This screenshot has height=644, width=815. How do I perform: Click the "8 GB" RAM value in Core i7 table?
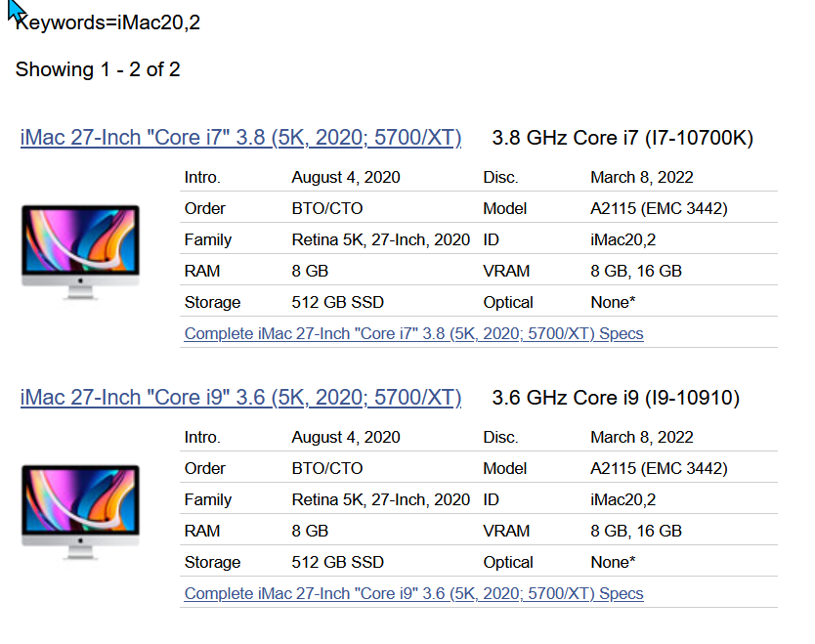(x=310, y=271)
